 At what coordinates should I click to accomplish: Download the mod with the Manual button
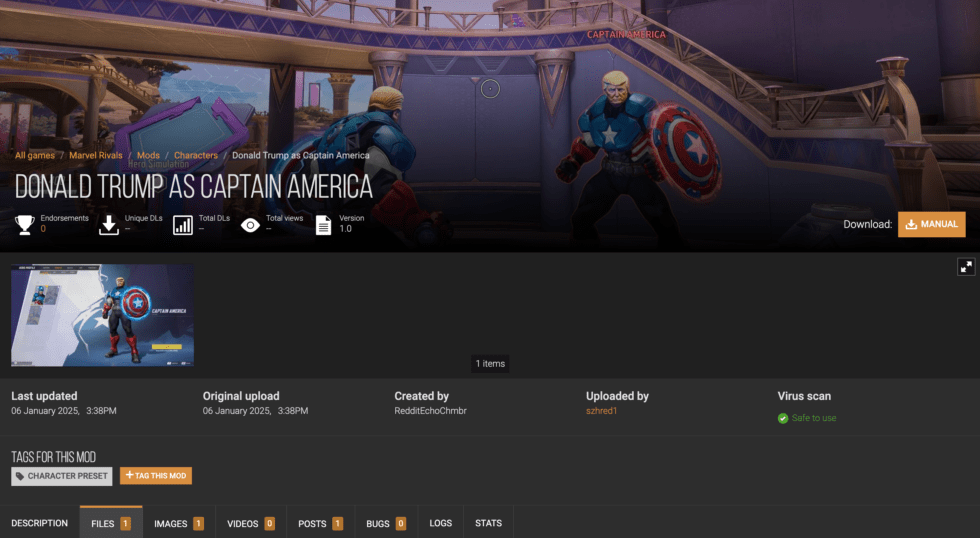point(931,224)
